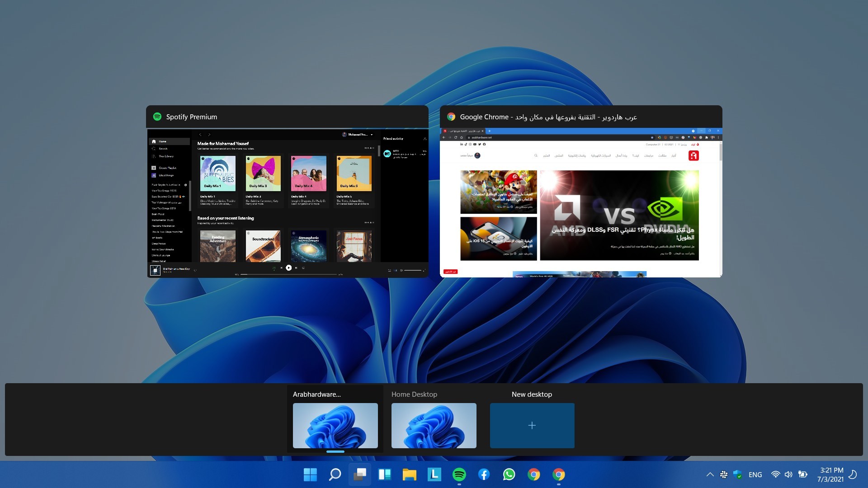Toggle the bookmark star in Chrome
This screenshot has width=868, height=488.
652,137
